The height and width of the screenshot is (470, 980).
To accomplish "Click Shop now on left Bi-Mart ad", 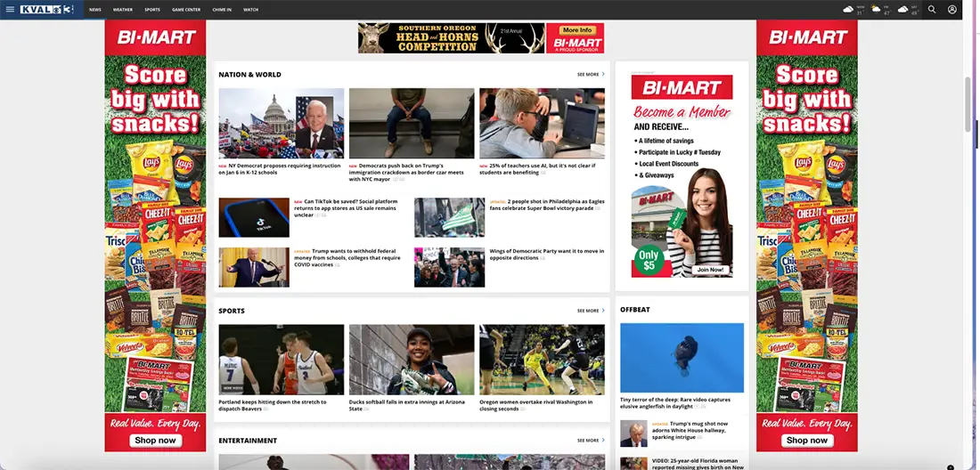I will (x=156, y=440).
